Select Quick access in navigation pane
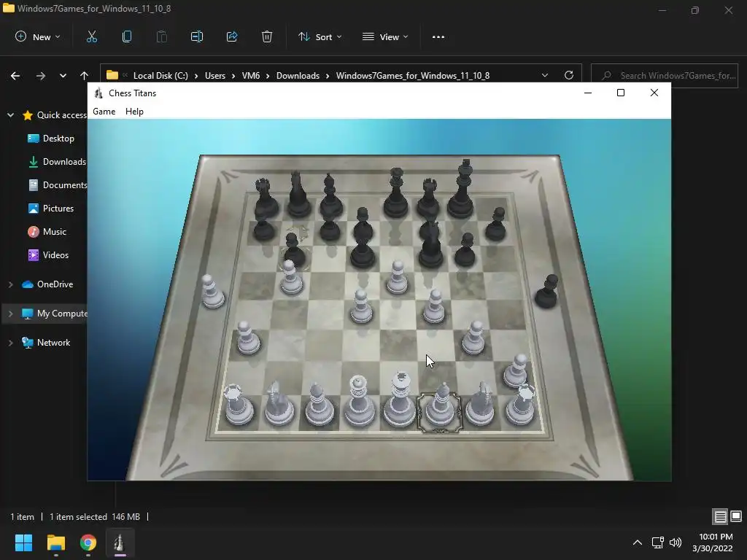Viewport: 747px width, 560px height. [x=61, y=114]
